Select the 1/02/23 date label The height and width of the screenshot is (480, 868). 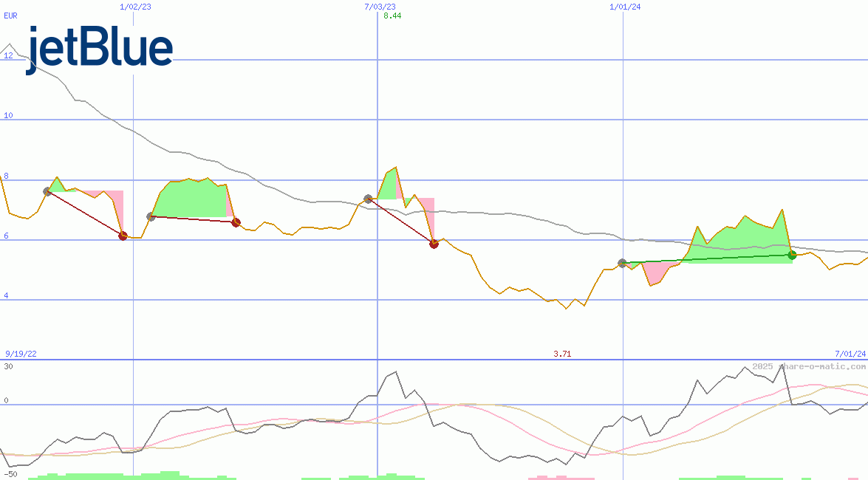tap(136, 7)
